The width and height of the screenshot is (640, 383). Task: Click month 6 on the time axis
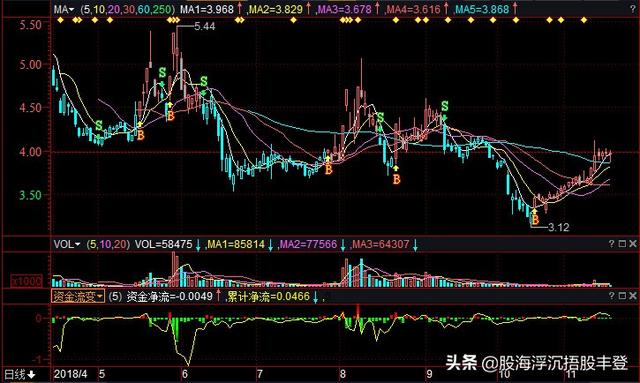pyautogui.click(x=185, y=374)
